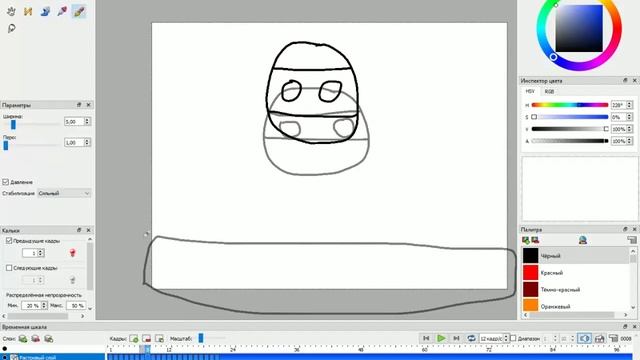This screenshot has width=640, height=360.
Task: Step the previous frames count spinner
Action: (x=41, y=253)
